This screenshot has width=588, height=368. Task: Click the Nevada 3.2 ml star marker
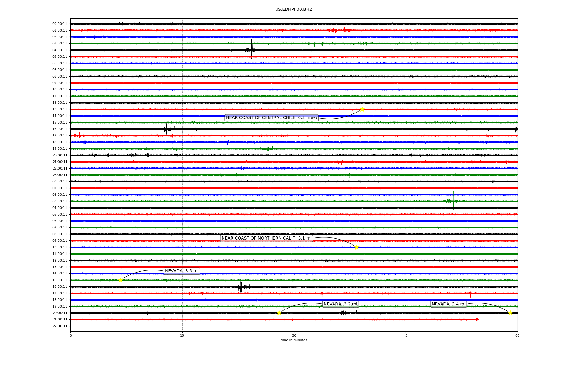279,313
